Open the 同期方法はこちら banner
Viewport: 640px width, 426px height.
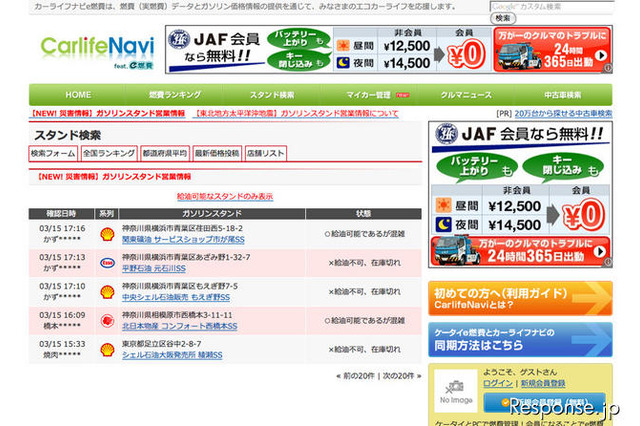(x=520, y=339)
